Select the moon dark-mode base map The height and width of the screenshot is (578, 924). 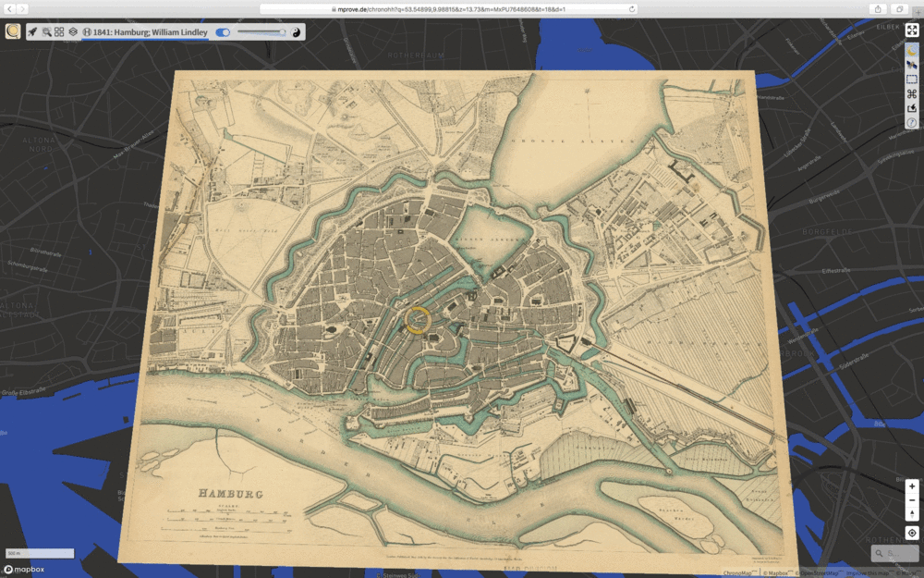pyautogui.click(x=912, y=51)
